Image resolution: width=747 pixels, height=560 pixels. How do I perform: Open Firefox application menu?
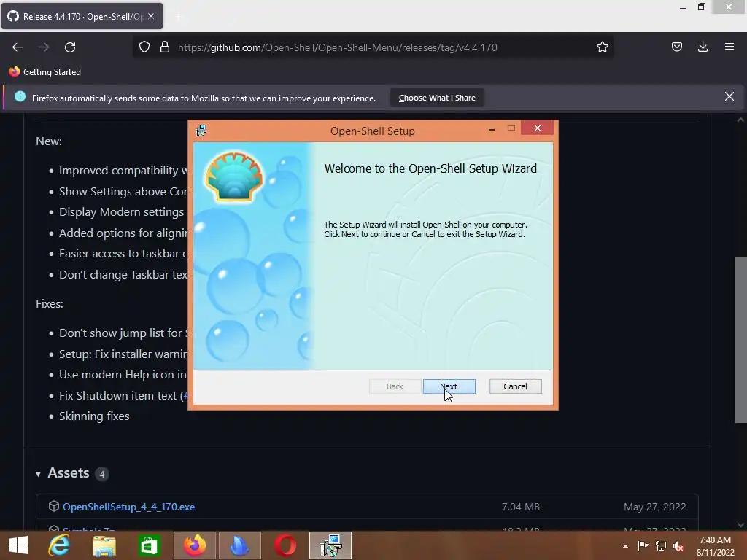click(x=729, y=47)
